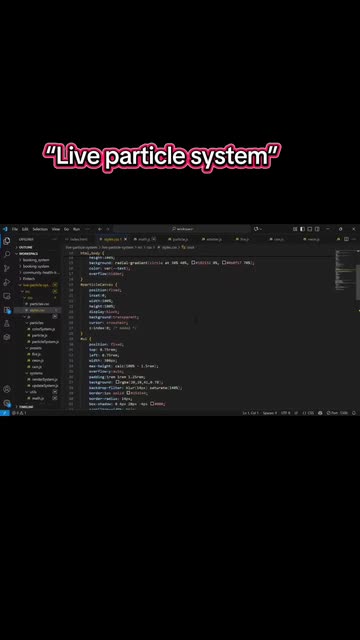
Task: Select particles.css in Explorer tree
Action: click(40, 304)
